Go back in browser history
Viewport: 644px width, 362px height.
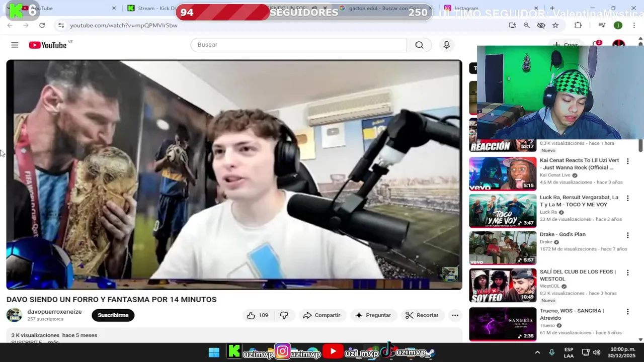[x=10, y=25]
